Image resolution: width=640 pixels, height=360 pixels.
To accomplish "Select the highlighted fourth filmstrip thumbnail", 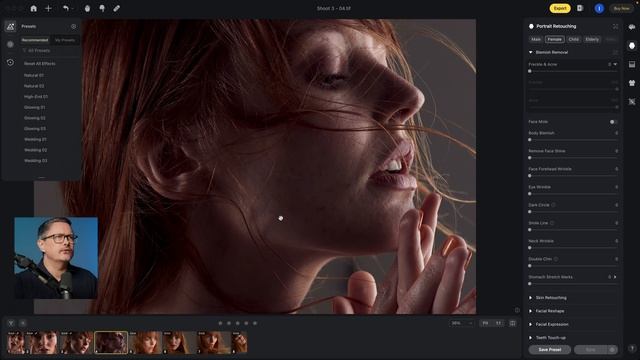I will click(111, 342).
